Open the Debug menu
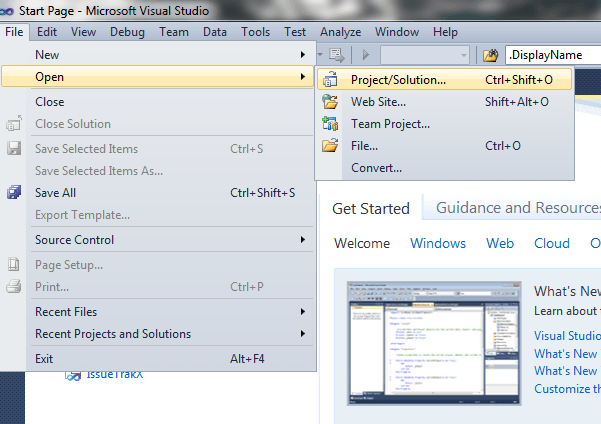This screenshot has width=601, height=424. tap(127, 32)
